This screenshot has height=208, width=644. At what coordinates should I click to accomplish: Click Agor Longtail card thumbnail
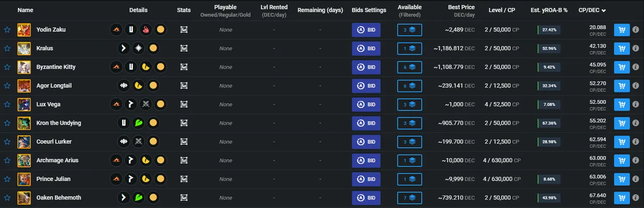pos(24,86)
